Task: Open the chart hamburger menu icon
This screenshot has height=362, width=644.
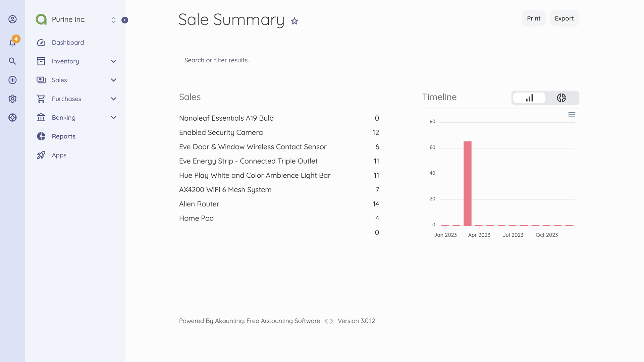Action: click(572, 115)
